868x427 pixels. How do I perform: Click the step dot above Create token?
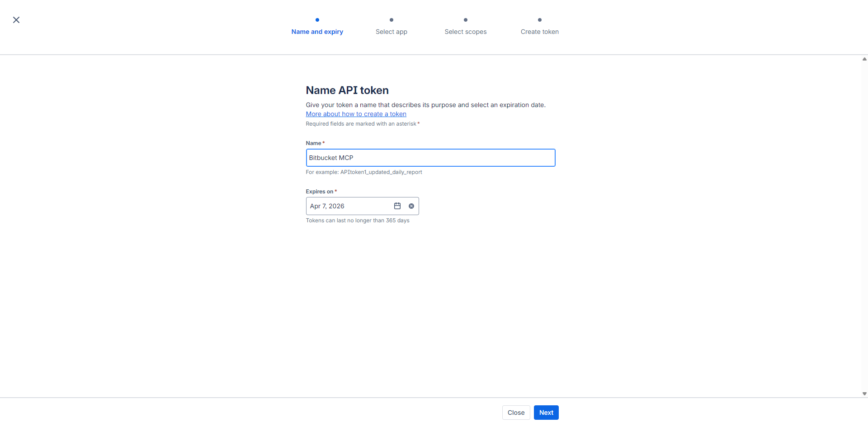tap(540, 20)
